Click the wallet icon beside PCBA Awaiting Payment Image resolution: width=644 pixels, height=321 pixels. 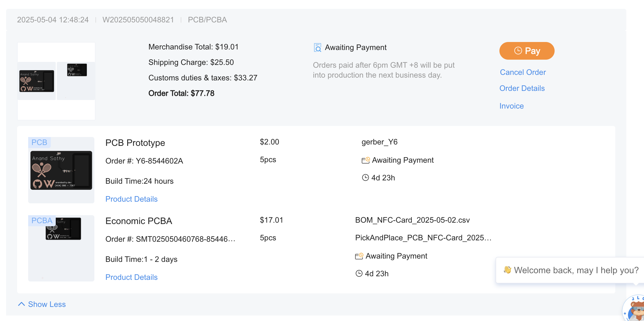point(359,256)
